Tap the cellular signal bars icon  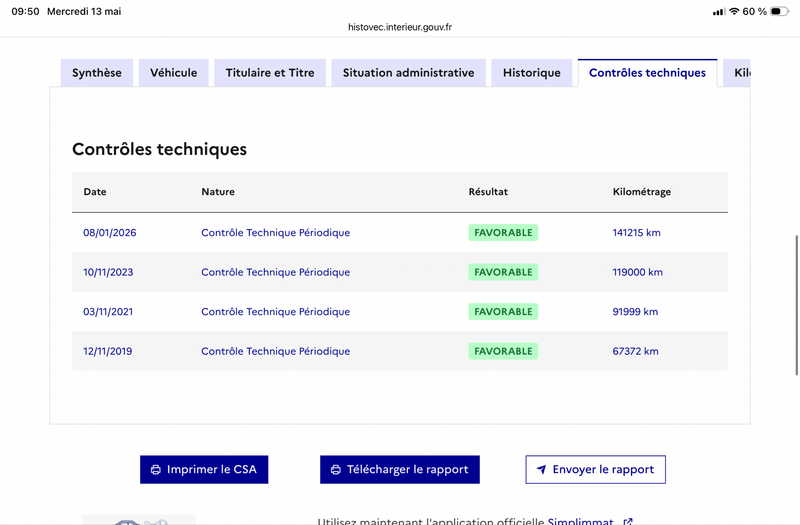tap(719, 12)
